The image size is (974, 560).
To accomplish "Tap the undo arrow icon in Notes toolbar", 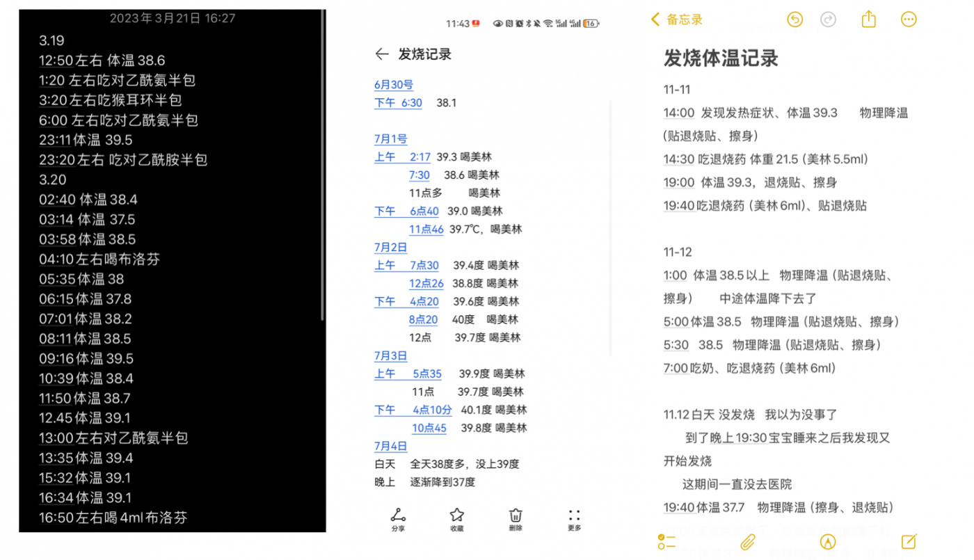I will coord(795,19).
